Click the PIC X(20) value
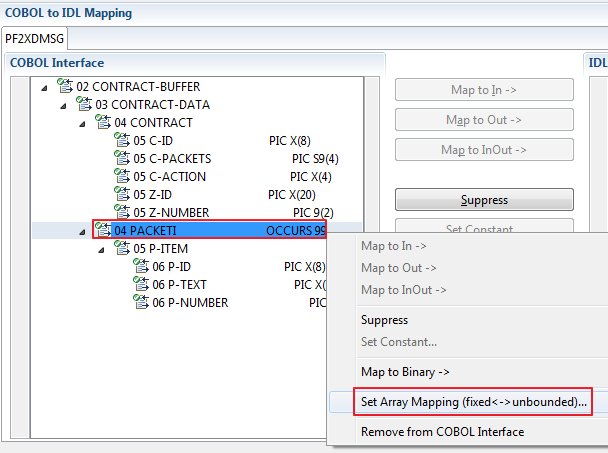 coord(292,194)
